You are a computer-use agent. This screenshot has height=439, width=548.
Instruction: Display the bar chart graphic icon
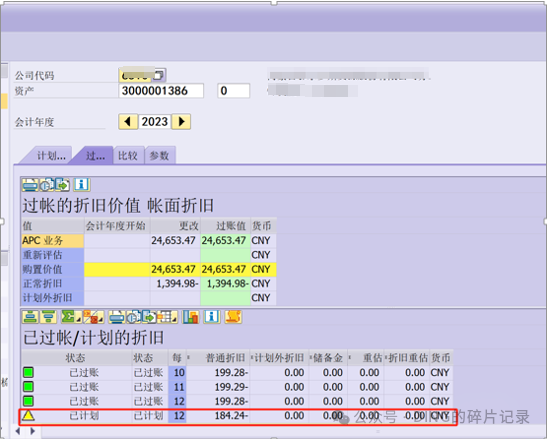tap(190, 317)
